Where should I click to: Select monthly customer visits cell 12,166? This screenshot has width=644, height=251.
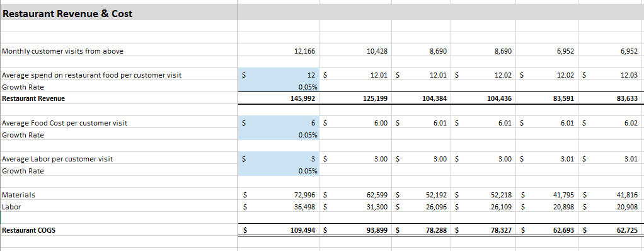[279, 51]
